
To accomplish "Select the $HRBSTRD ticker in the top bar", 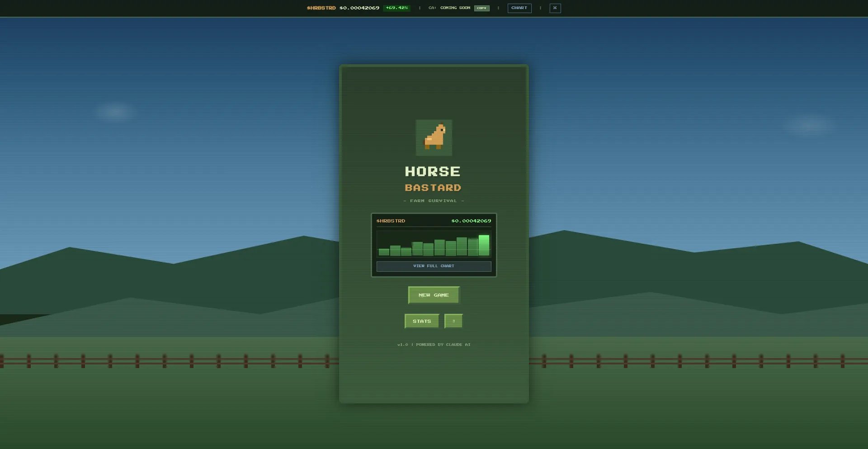I will [x=321, y=8].
